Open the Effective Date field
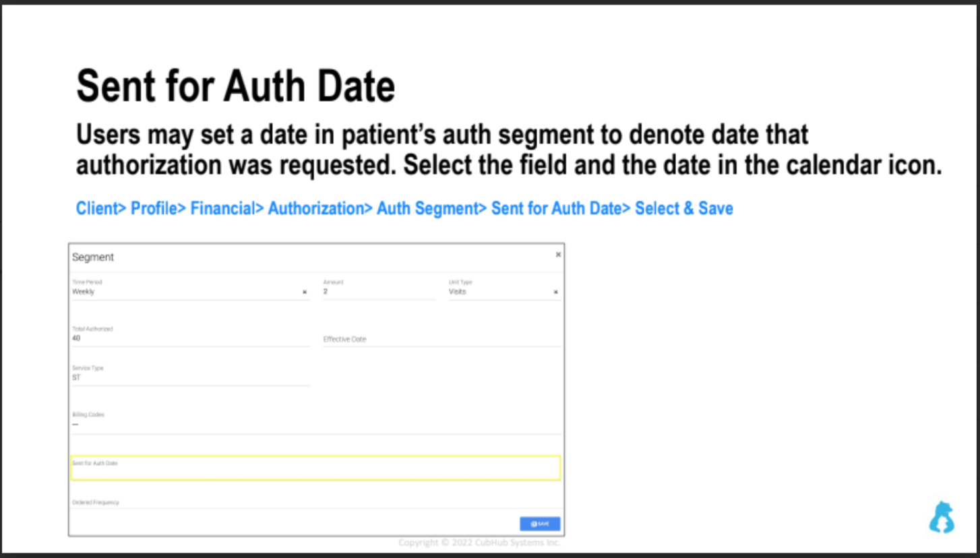Image resolution: width=980 pixels, height=558 pixels. (x=441, y=339)
